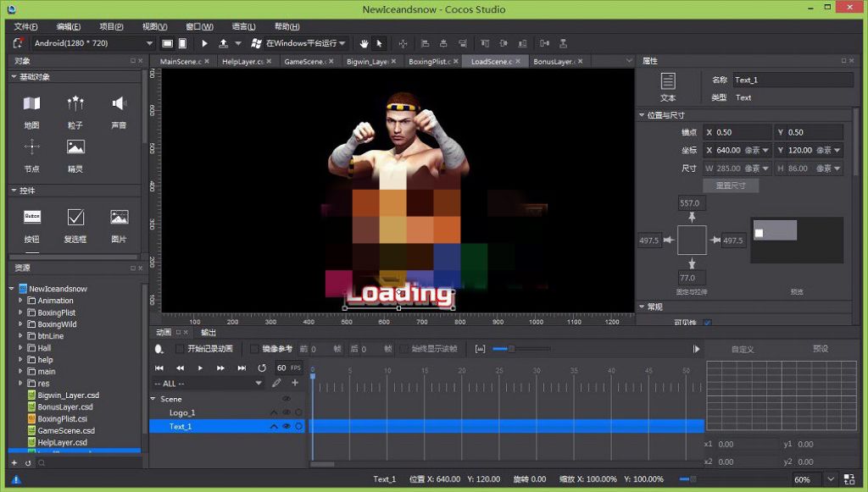Toggle Scene row visibility eye

coord(287,399)
